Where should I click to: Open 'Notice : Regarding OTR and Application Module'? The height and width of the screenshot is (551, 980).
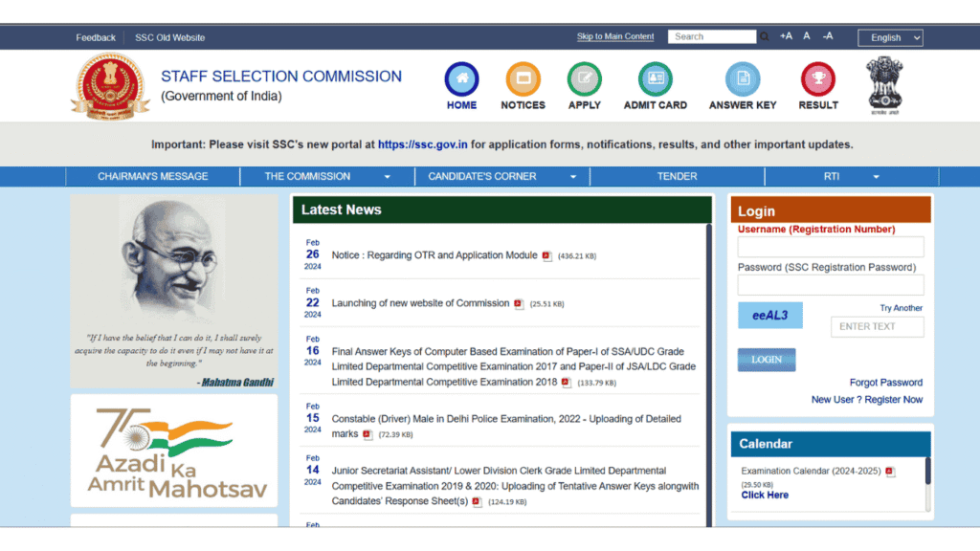click(x=434, y=255)
